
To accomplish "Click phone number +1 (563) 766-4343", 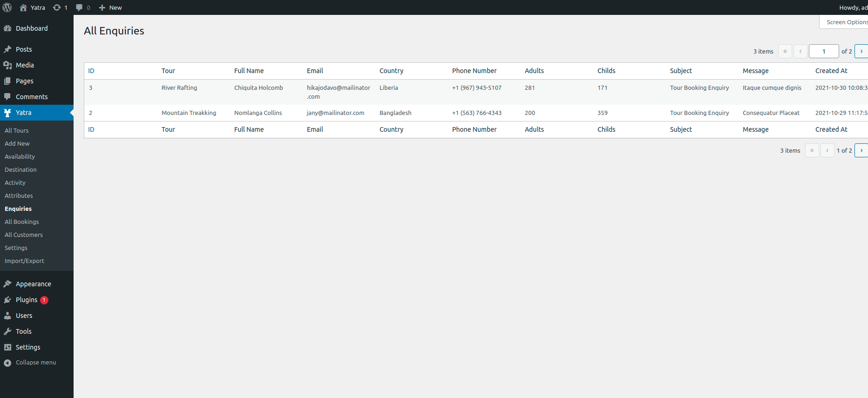I will [477, 113].
